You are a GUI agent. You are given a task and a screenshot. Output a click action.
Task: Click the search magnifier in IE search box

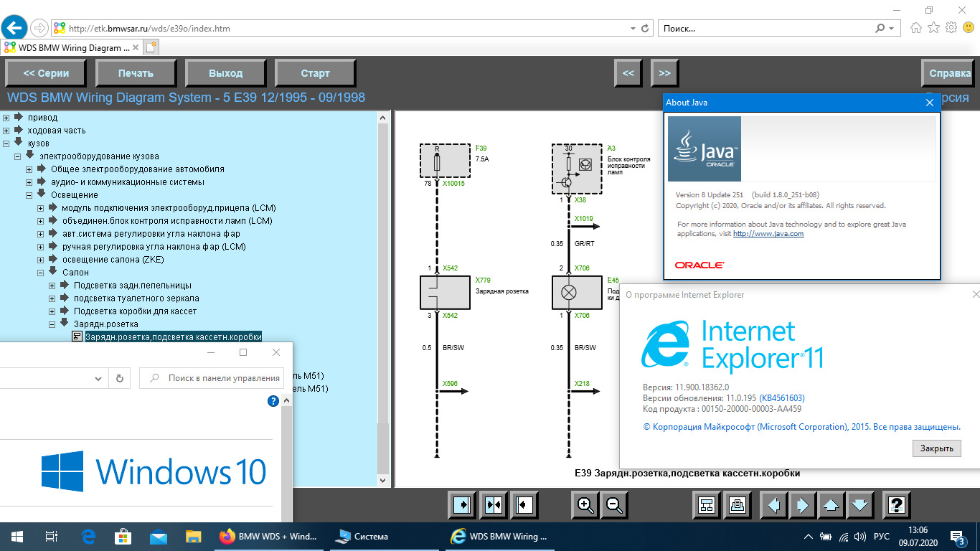pos(880,29)
